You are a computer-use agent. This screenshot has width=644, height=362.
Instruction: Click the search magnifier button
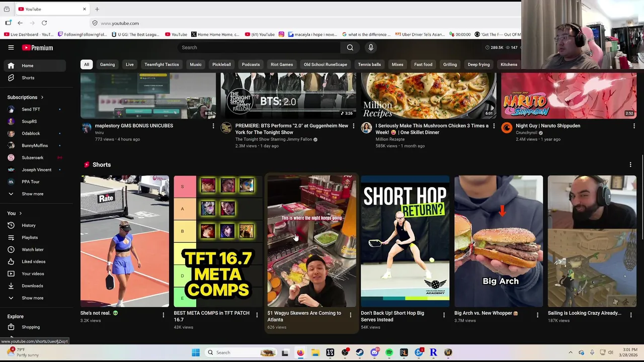[350, 47]
